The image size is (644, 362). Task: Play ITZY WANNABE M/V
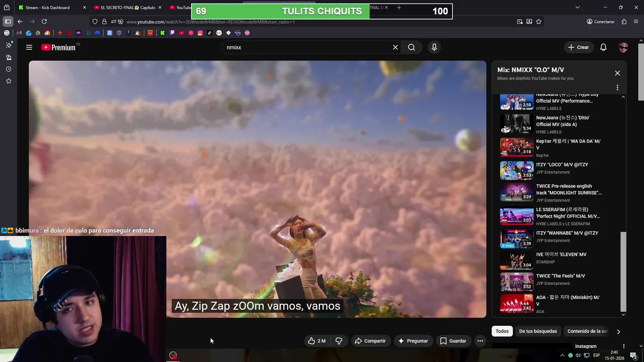pyautogui.click(x=551, y=239)
